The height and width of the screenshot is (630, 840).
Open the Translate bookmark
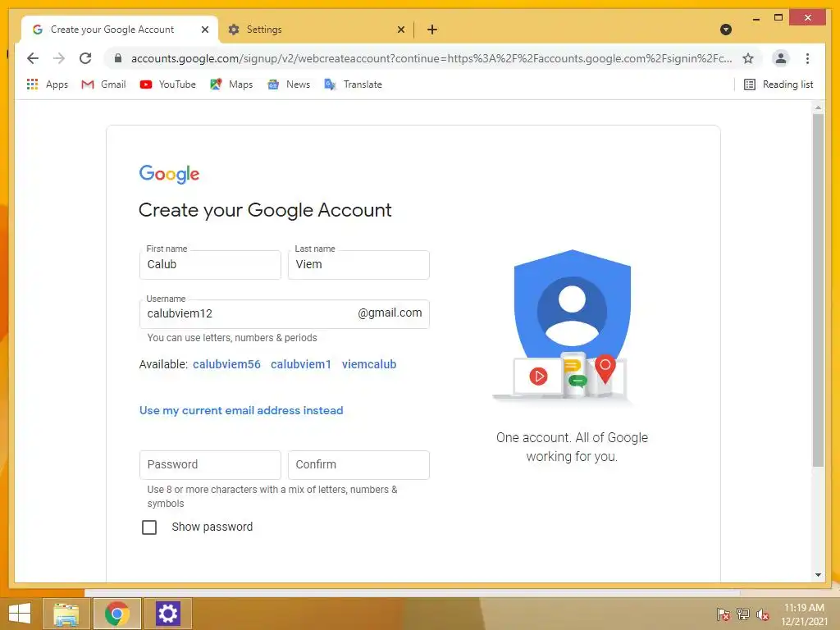point(353,84)
